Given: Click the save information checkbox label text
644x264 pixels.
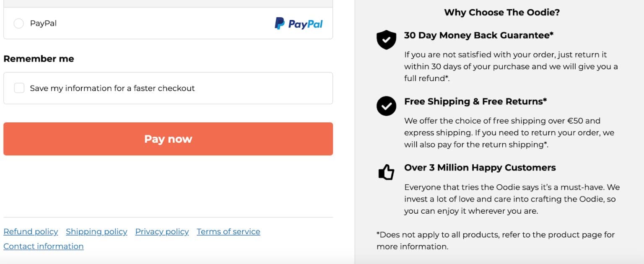Looking at the screenshot, I should click(112, 88).
